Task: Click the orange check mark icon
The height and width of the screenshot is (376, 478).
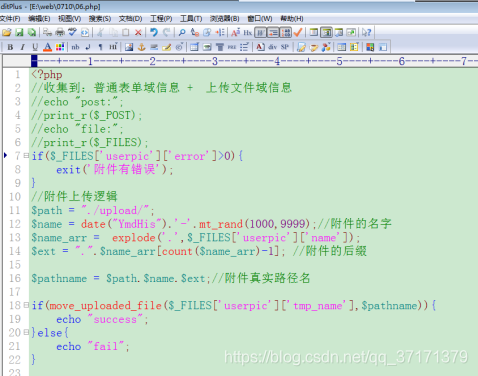Action: click(x=298, y=32)
